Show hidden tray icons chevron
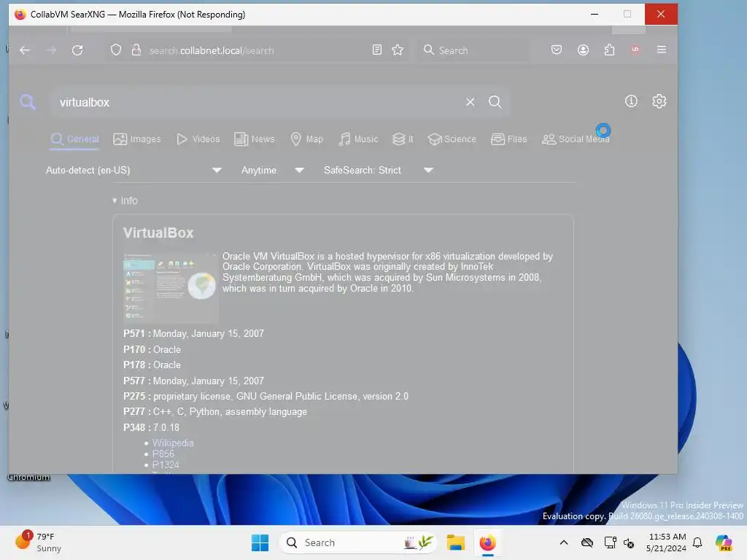The width and height of the screenshot is (747, 560). point(564,542)
